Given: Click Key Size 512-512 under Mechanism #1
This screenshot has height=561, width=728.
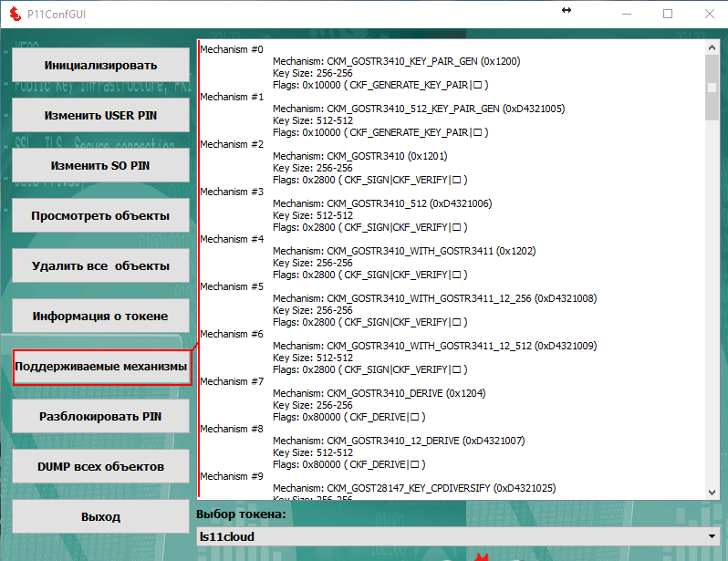Looking at the screenshot, I should [313, 120].
